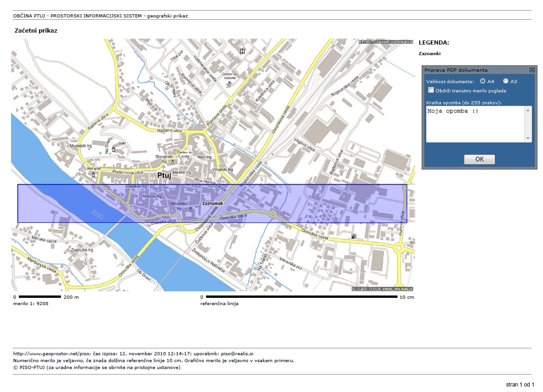The width and height of the screenshot is (543, 392).
Task: Click the Zaznamek marker label on the map
Action: coord(212,203)
